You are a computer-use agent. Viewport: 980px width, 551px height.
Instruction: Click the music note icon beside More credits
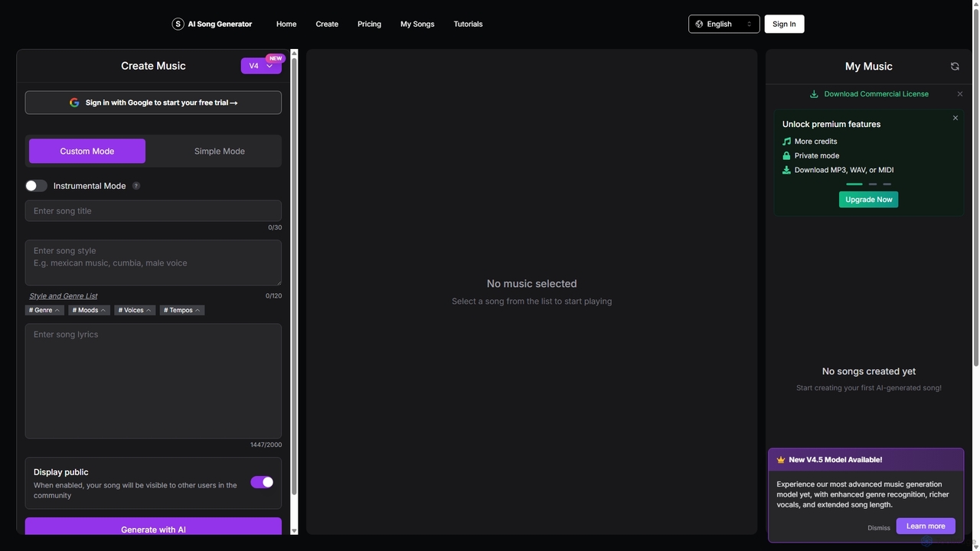(x=786, y=142)
